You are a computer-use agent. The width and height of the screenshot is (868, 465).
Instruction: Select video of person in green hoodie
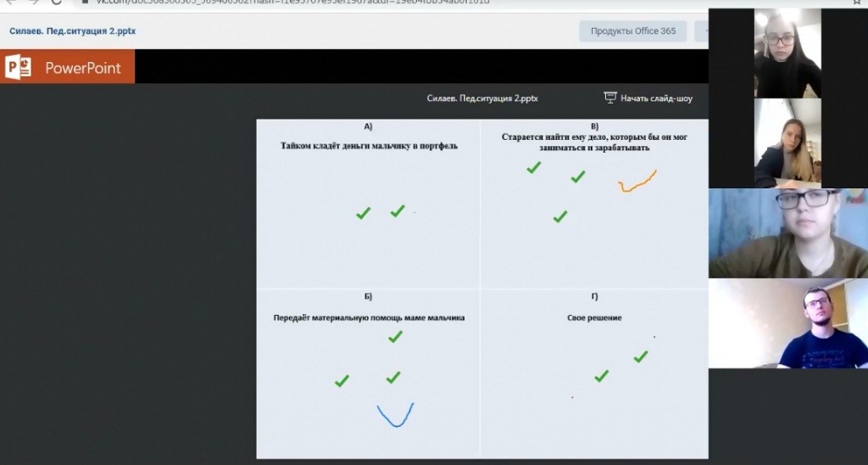click(788, 232)
